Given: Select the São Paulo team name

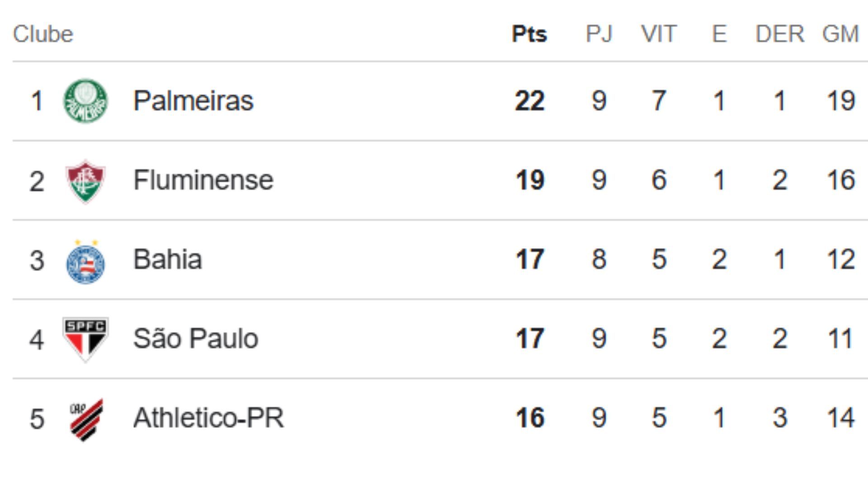Looking at the screenshot, I should (195, 338).
